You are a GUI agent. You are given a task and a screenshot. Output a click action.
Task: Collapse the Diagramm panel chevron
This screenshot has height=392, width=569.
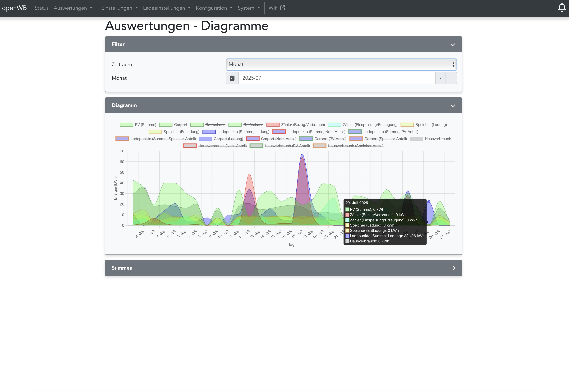[x=453, y=106]
